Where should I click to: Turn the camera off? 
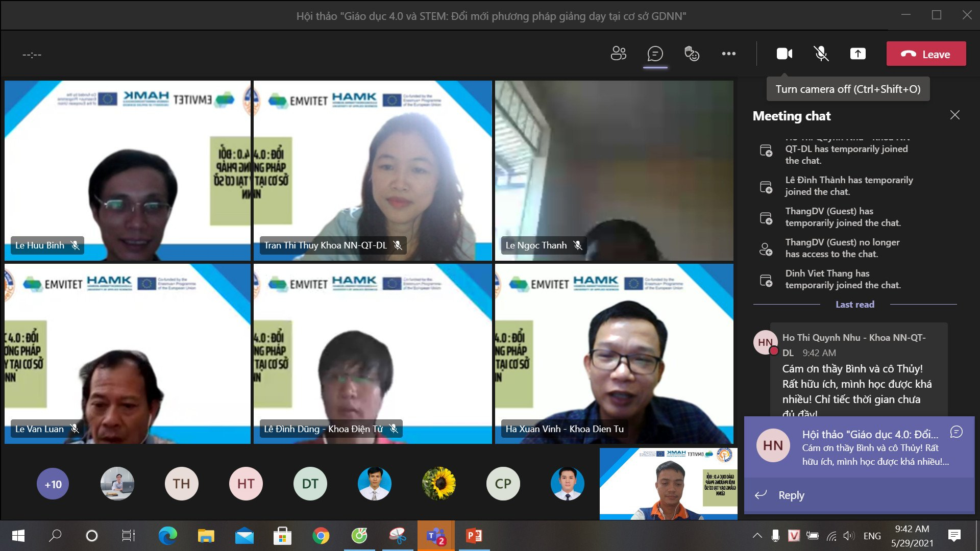tap(784, 54)
